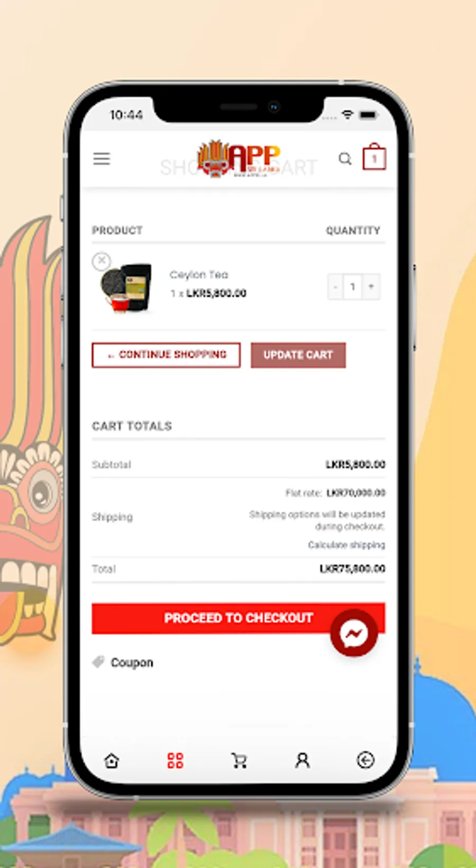Increase Ceylon Tea quantity with plus
Screen dimensions: 476x868
tap(371, 287)
